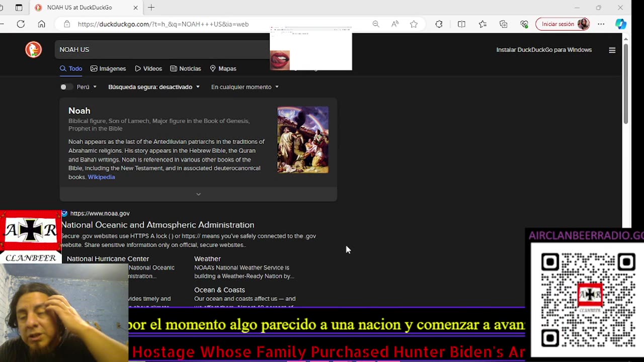Click the page vertical scrollbar thumb

pos(626,83)
